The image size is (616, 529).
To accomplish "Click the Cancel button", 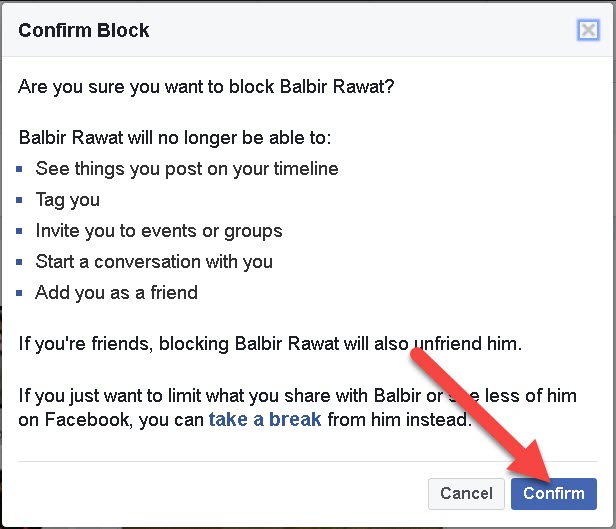I will (466, 493).
